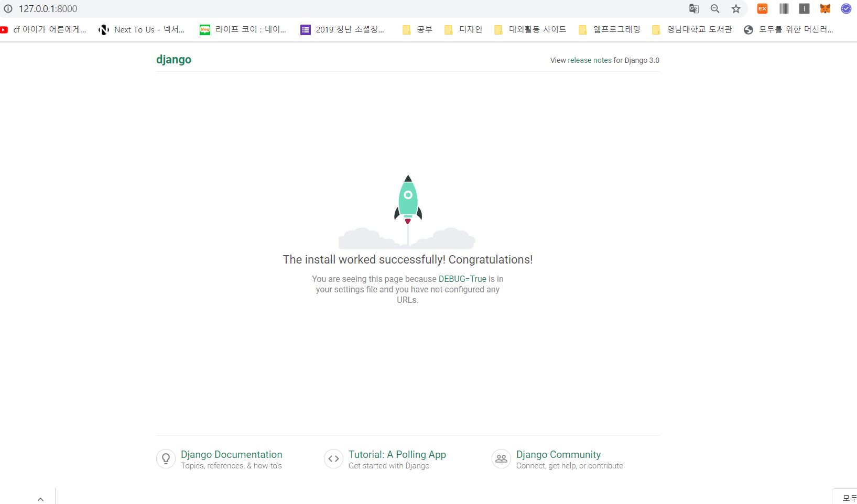Click 'Topics, references, & how-to's' text
The height and width of the screenshot is (504, 857).
pos(231,466)
